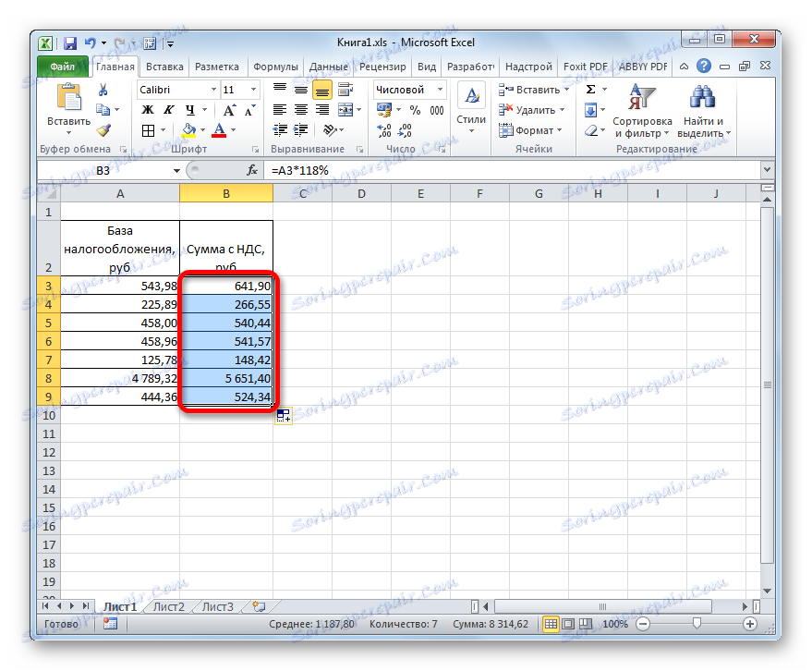Open the Числовой number format dropdown
Viewport: 812px width, 671px height.
tap(440, 90)
